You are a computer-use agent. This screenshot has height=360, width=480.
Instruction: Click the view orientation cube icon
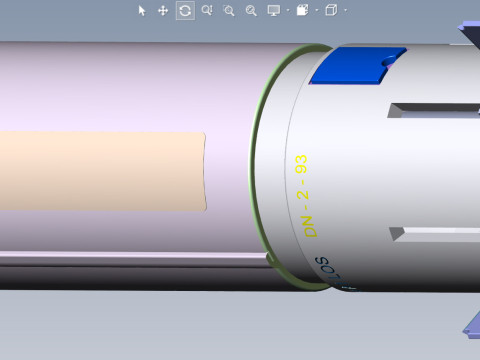(302, 10)
